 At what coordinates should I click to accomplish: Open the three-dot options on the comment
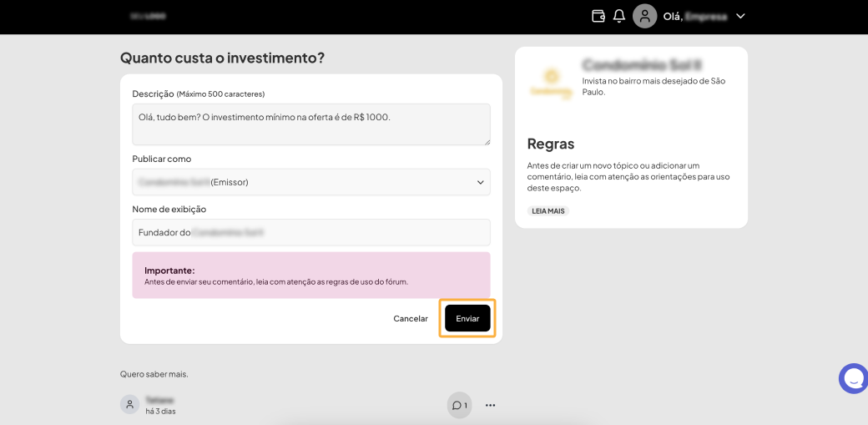(x=491, y=405)
